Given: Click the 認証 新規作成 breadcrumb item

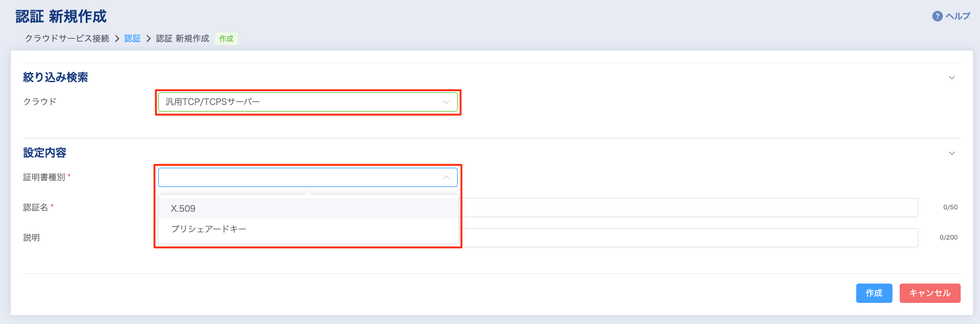Looking at the screenshot, I should (x=182, y=39).
